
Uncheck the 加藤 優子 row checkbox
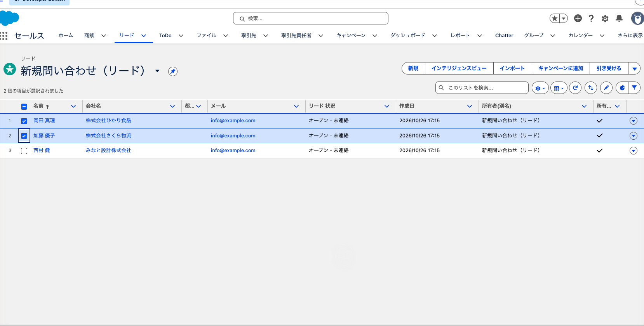tap(24, 136)
